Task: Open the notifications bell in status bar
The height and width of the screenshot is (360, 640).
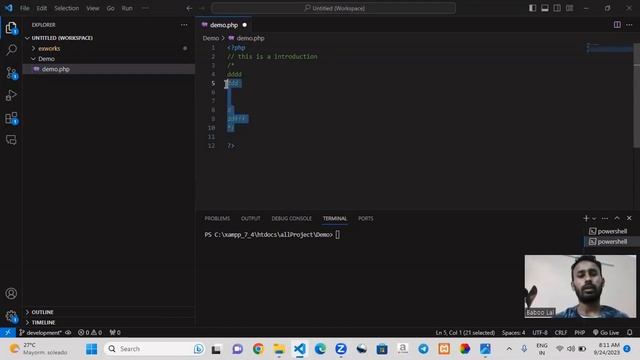Action: click(x=630, y=333)
